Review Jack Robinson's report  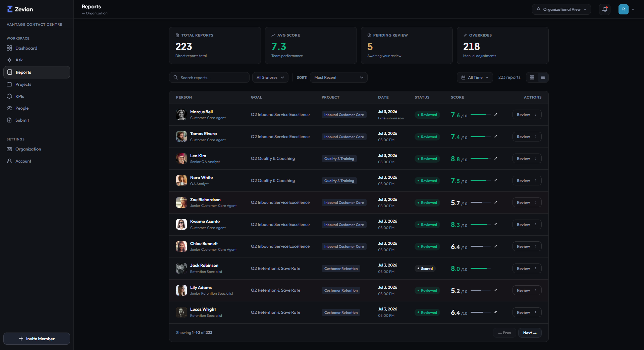527,269
